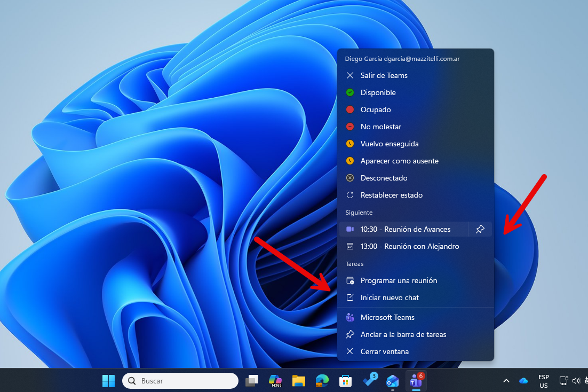The image size is (588, 392).
Task: Open the ESP US language switcher
Action: pos(543,381)
